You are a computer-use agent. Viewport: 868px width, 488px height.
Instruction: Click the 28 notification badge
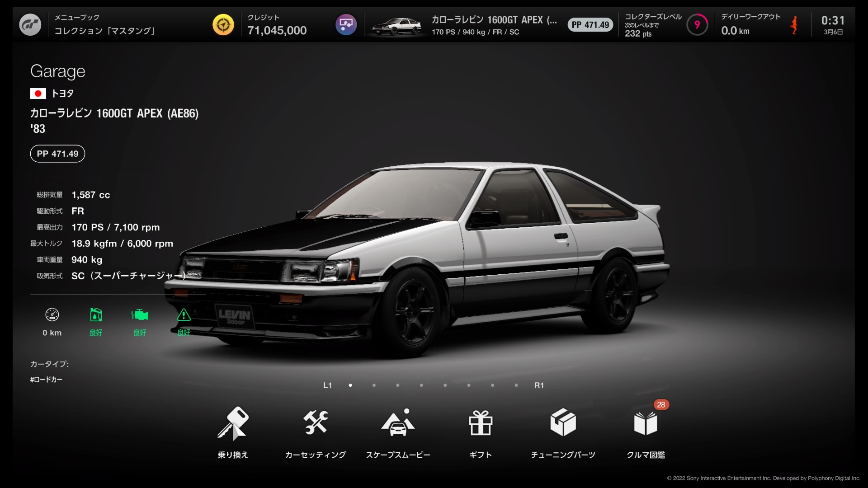661,405
